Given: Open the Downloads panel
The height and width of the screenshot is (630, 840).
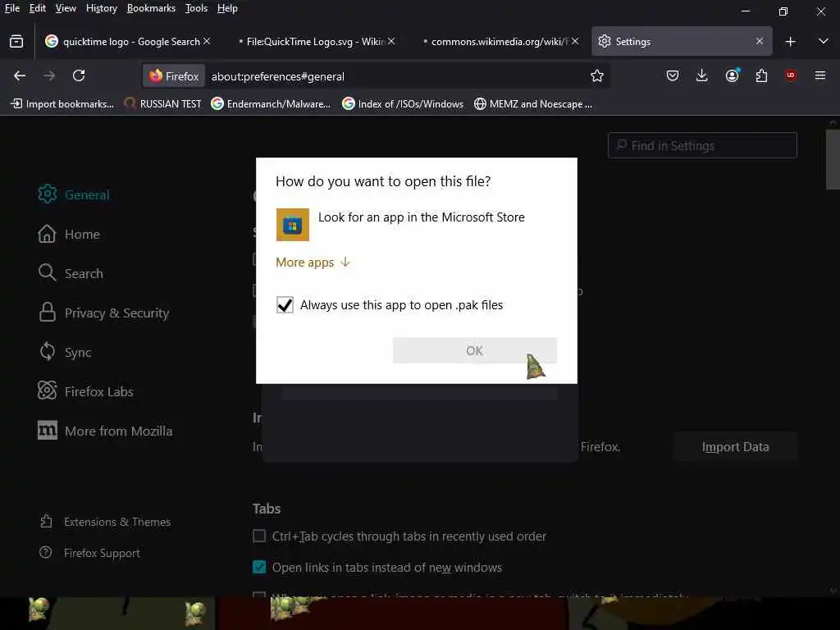Looking at the screenshot, I should (x=702, y=76).
